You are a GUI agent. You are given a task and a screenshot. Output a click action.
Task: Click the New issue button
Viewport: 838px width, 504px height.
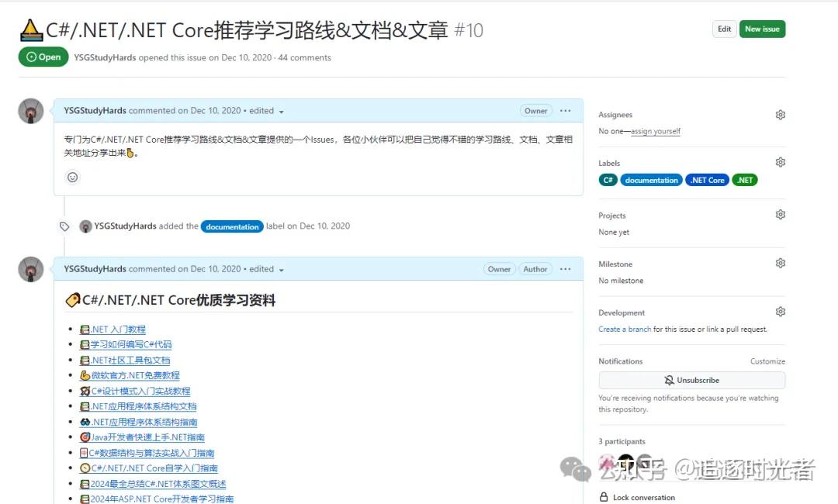pyautogui.click(x=762, y=28)
